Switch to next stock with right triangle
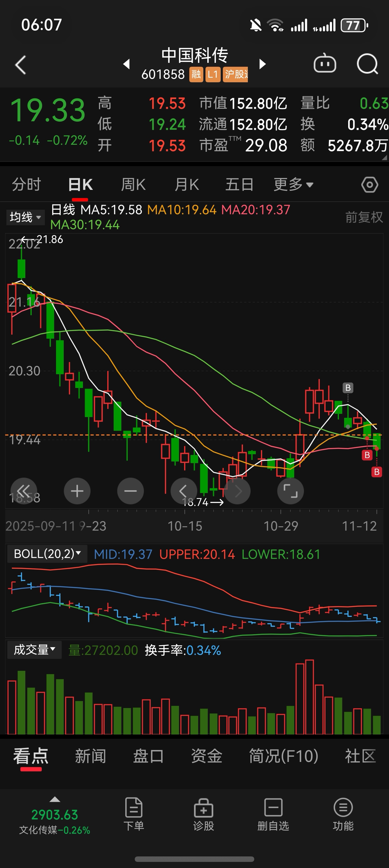 tap(262, 64)
